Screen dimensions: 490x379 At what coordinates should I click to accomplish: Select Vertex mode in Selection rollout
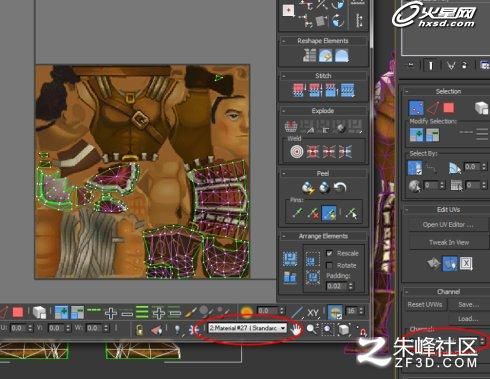click(x=416, y=108)
